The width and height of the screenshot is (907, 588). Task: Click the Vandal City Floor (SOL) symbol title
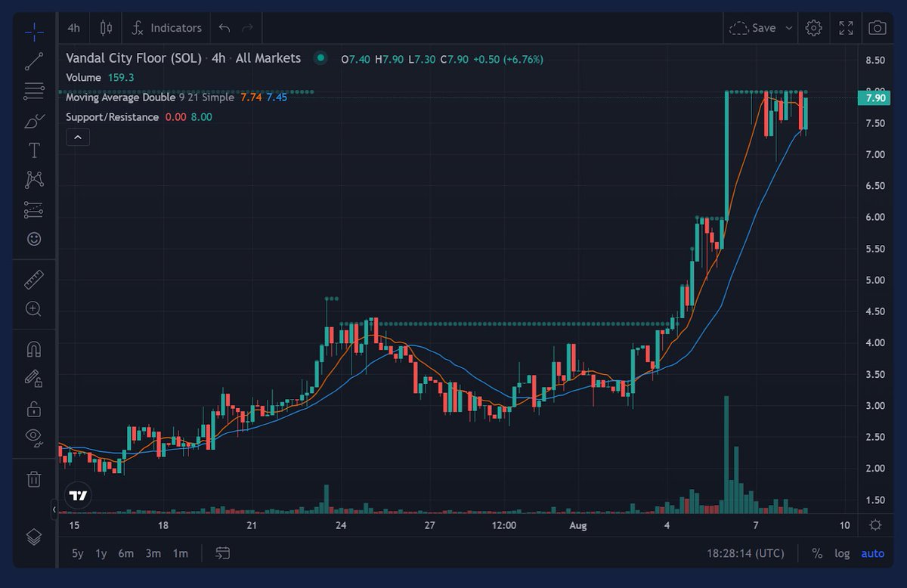click(134, 58)
